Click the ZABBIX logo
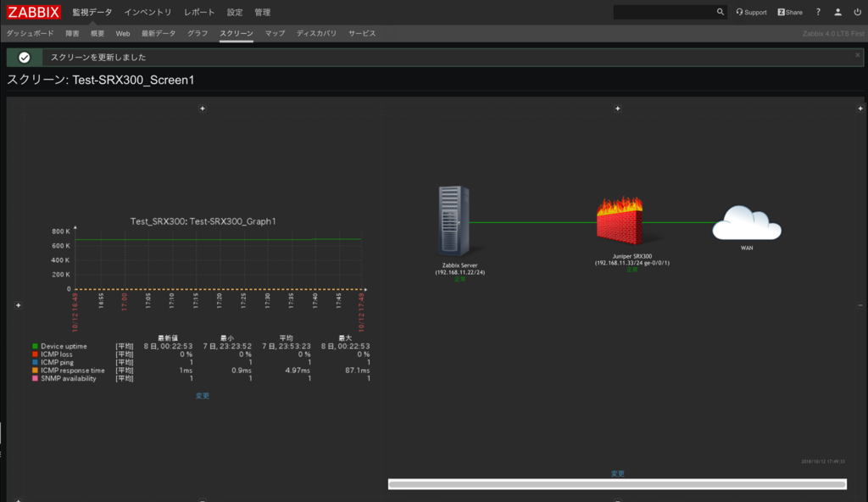The height and width of the screenshot is (502, 868). [33, 12]
